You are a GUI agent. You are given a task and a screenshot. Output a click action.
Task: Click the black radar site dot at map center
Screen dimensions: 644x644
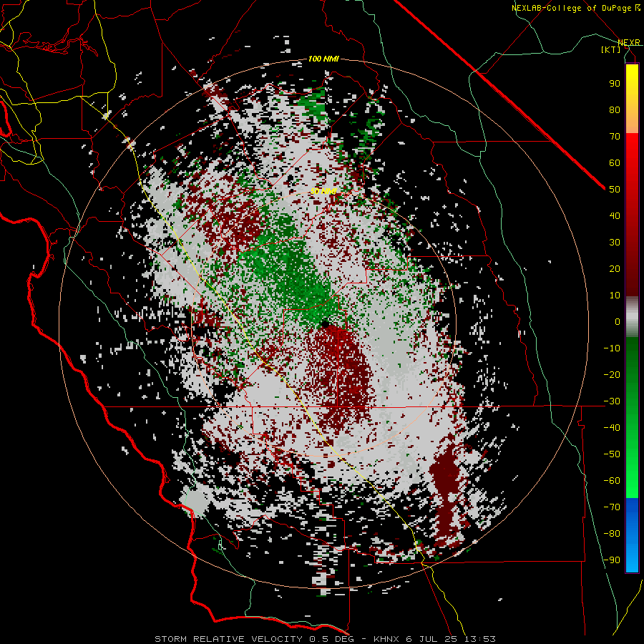(326, 324)
